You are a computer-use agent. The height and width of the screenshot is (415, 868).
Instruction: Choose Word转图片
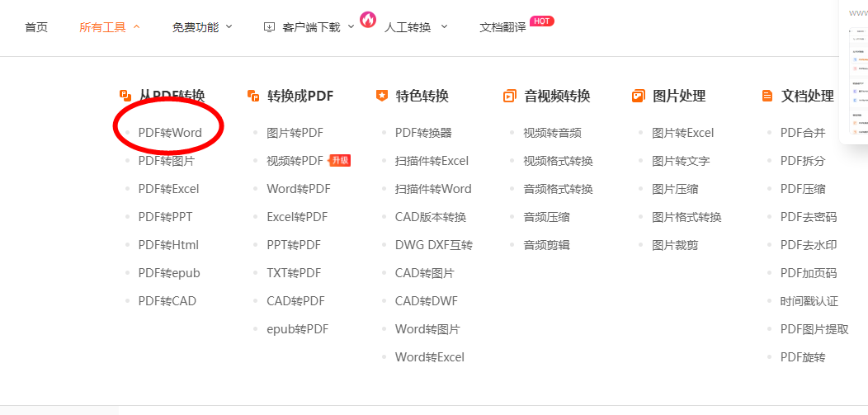click(x=427, y=330)
